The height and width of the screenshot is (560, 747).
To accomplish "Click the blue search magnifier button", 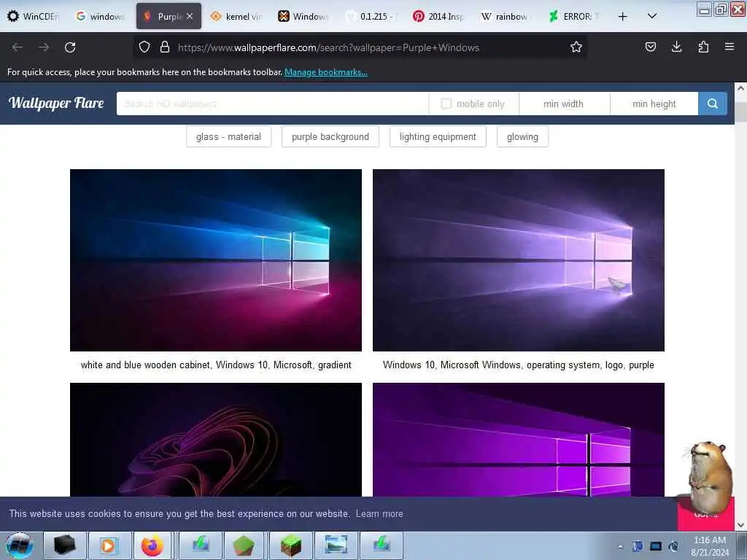I will (x=713, y=104).
